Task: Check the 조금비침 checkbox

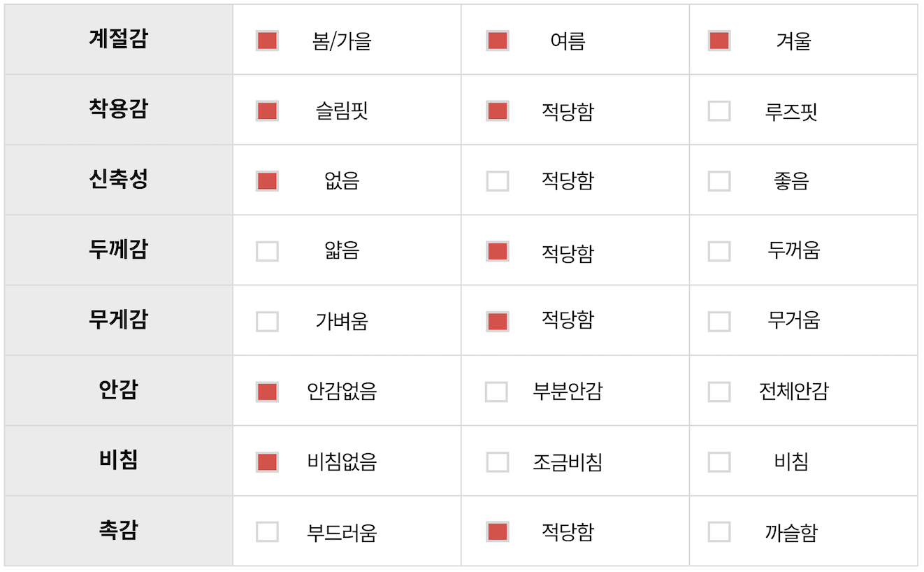Action: pyautogui.click(x=497, y=462)
